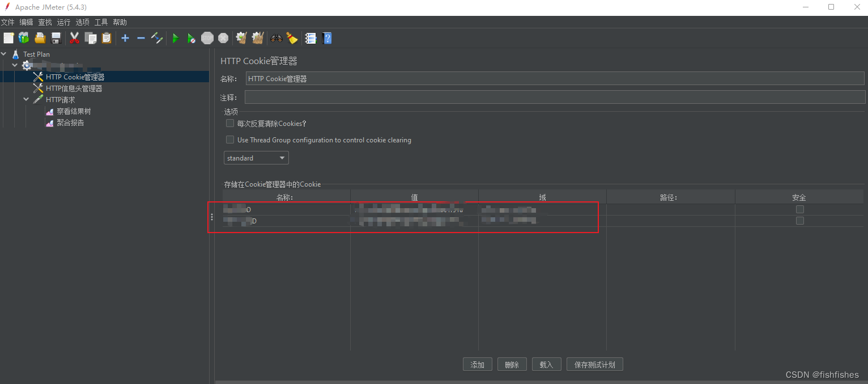Save the test plan with floppy icon
Viewport: 868px width, 384px height.
[x=56, y=38]
